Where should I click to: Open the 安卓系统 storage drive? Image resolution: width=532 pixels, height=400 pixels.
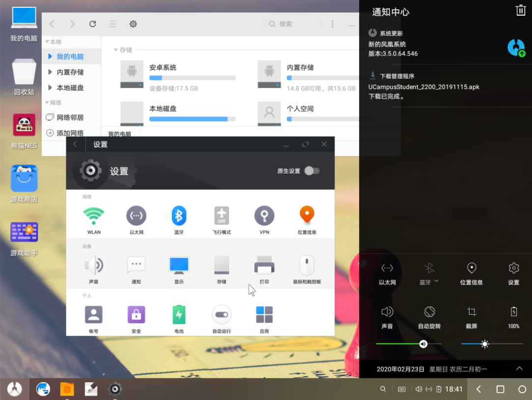pyautogui.click(x=178, y=76)
